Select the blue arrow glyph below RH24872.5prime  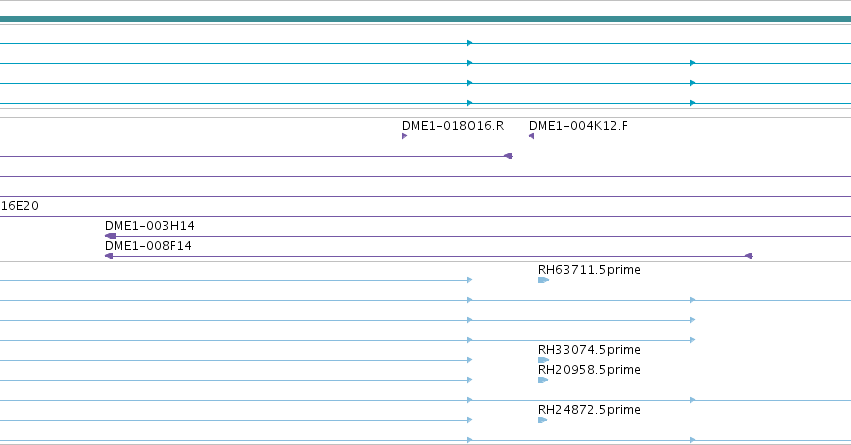click(542, 420)
